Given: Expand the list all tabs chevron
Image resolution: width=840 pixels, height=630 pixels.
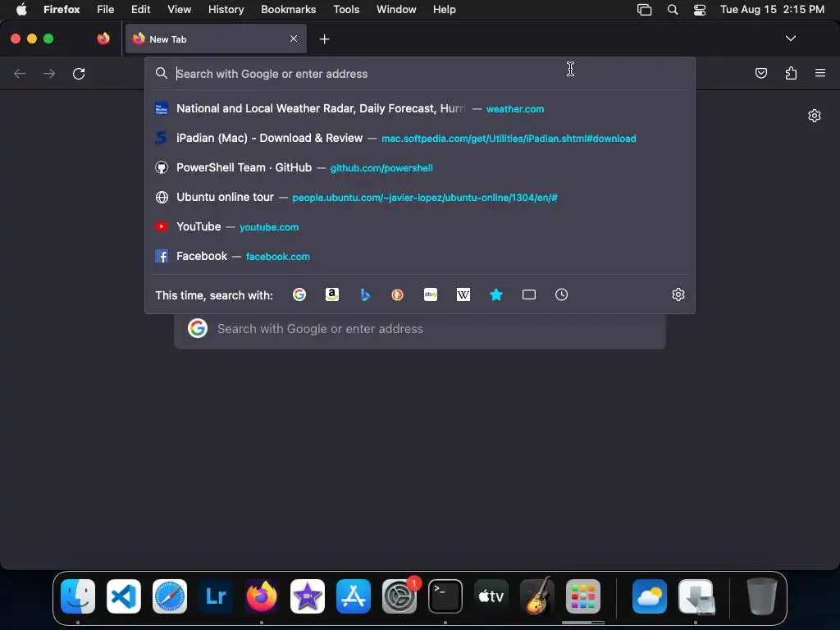Looking at the screenshot, I should [791, 39].
